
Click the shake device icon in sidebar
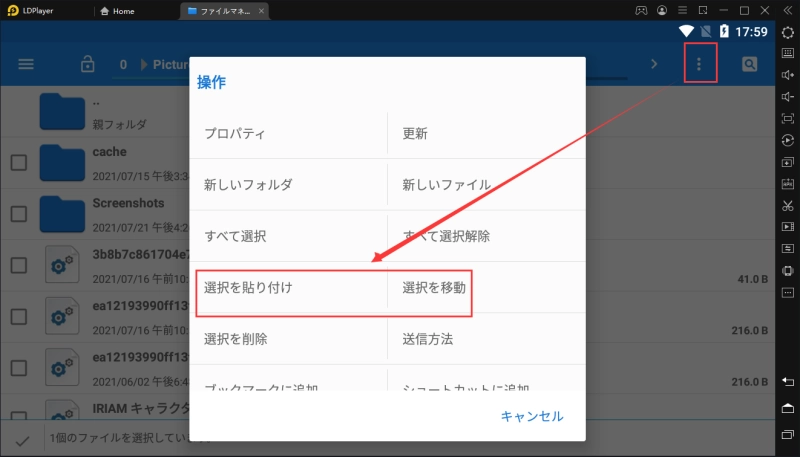pos(788,271)
